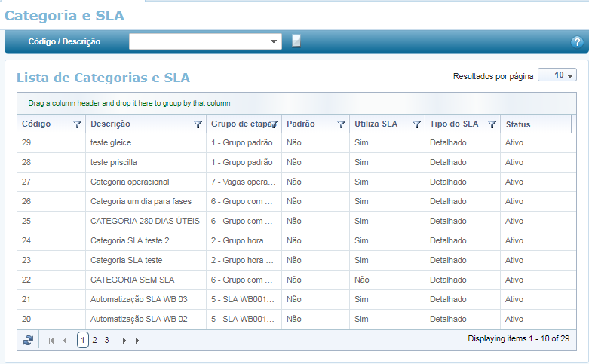This screenshot has width=589, height=364.
Task: Open filter for Utiliza SLA column
Action: pos(416,124)
